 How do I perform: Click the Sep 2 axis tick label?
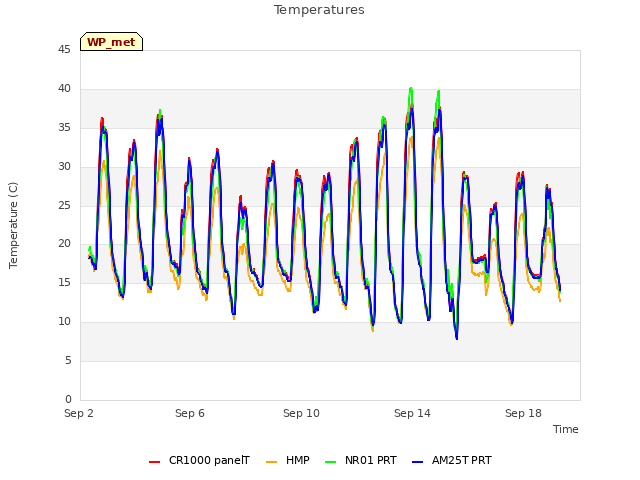pyautogui.click(x=79, y=413)
